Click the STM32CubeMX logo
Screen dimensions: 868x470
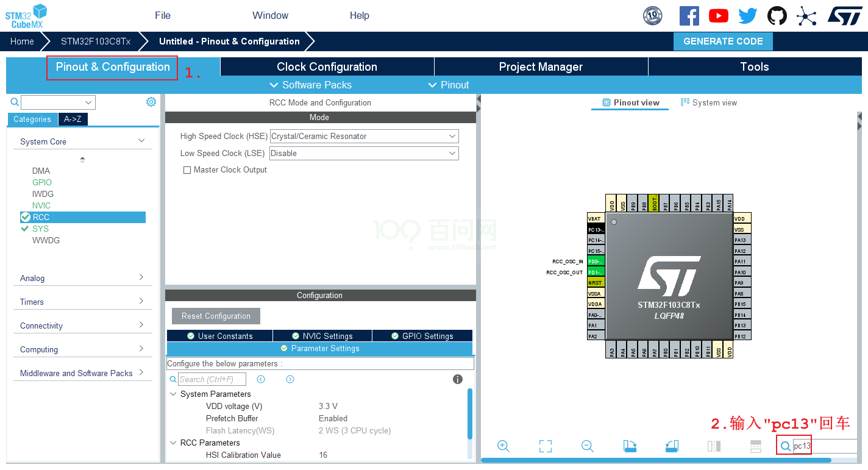[26, 16]
